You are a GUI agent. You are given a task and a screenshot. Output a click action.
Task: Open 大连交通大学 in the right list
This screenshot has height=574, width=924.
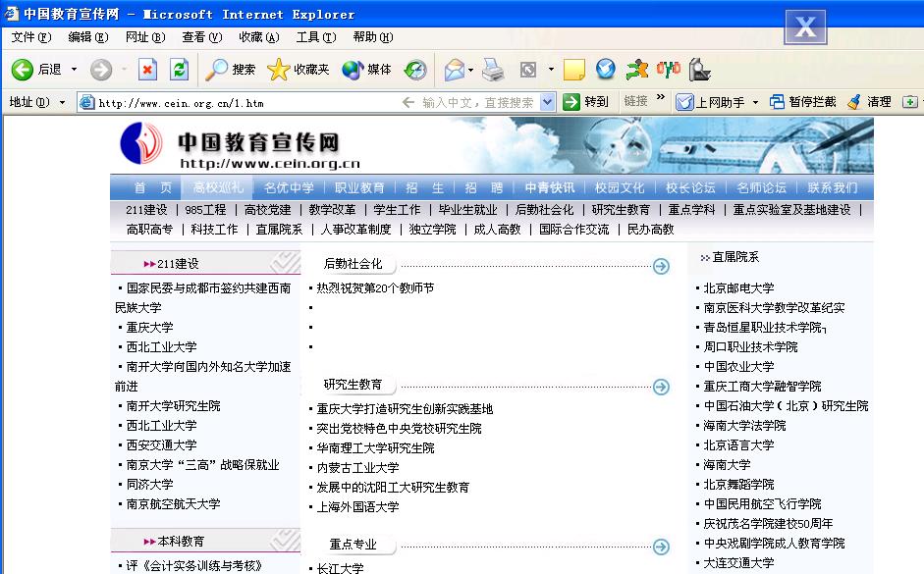[738, 563]
